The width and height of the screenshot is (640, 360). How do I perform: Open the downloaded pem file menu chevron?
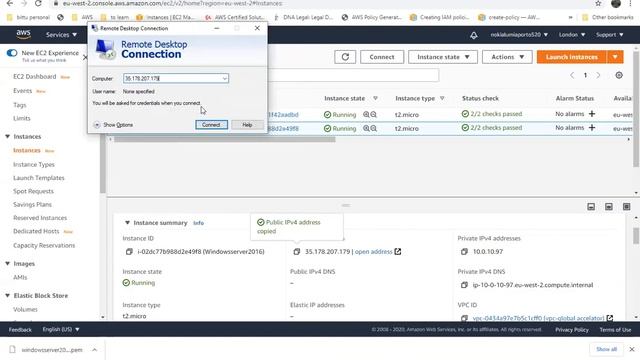coord(94,350)
